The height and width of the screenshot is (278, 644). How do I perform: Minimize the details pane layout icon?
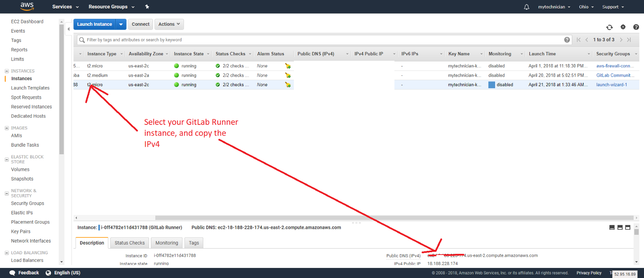coord(612,228)
